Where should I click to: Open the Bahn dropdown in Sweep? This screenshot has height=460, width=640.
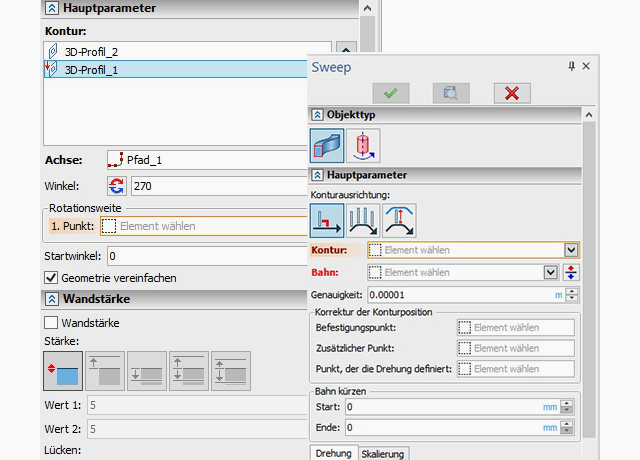coord(551,272)
